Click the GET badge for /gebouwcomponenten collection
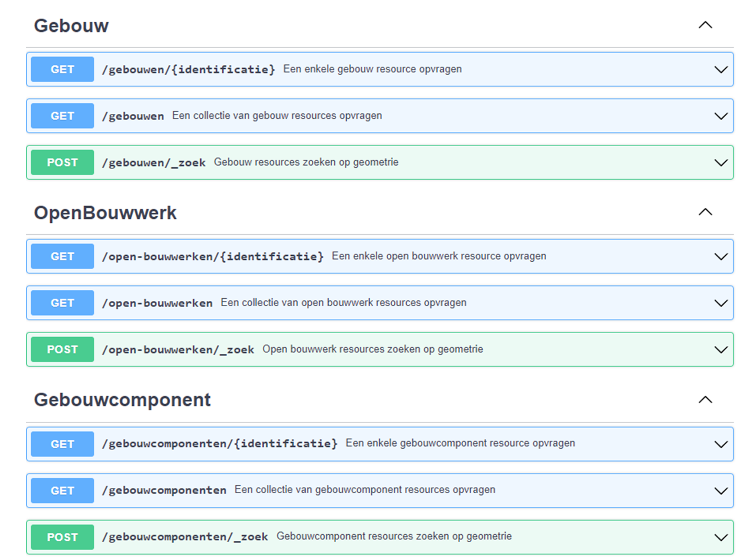 tap(62, 490)
